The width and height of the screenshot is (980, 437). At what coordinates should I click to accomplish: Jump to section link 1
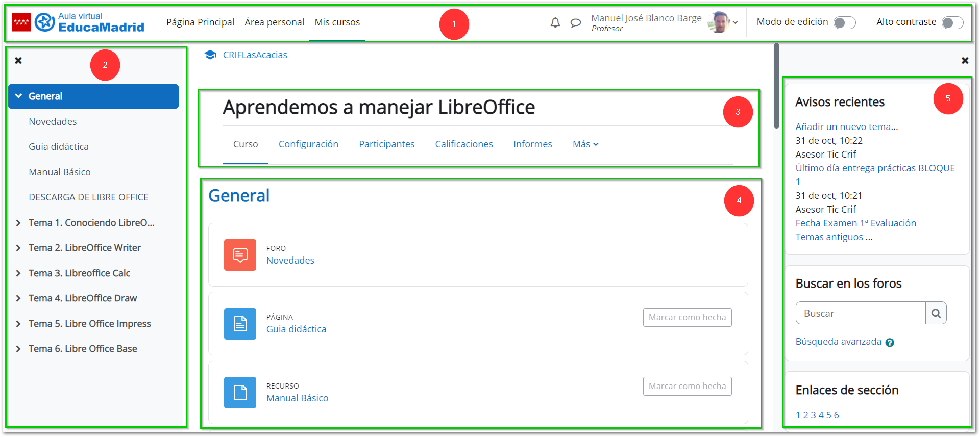tap(798, 415)
